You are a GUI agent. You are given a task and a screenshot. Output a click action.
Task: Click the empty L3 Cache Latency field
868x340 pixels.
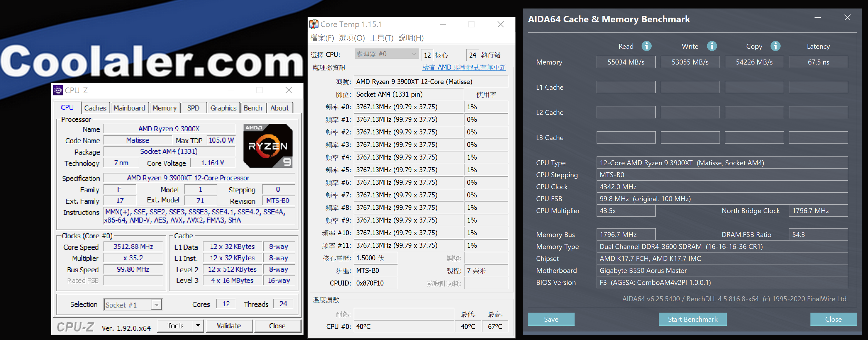coord(818,138)
